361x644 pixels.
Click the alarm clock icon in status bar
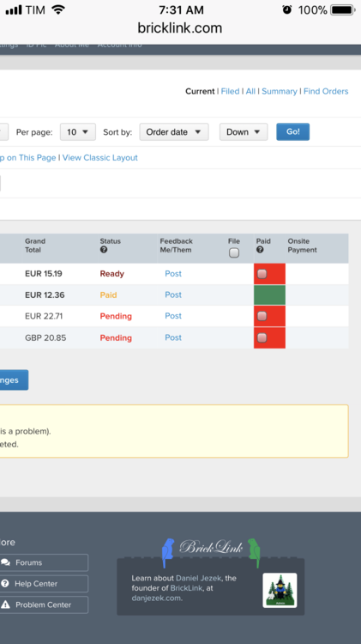coord(286,9)
